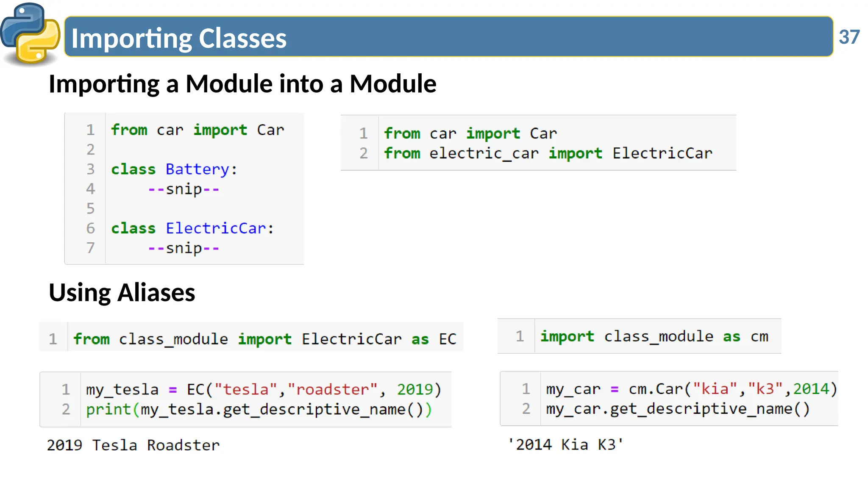Click the Python logo icon

(31, 34)
